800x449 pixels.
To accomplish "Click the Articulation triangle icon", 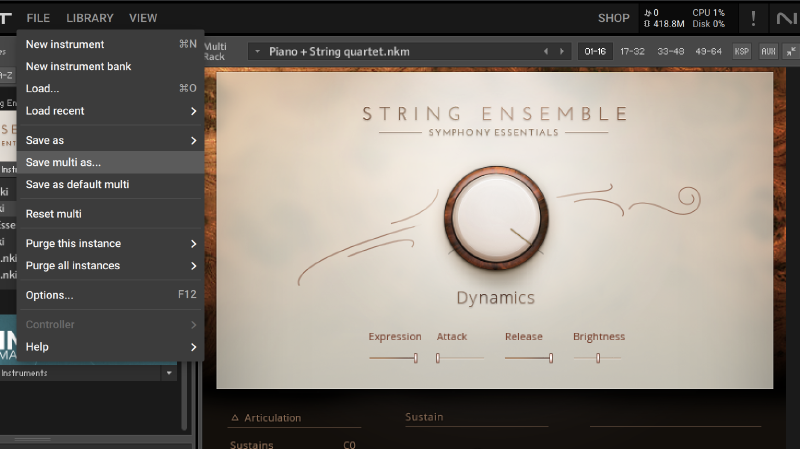I will click(235, 418).
